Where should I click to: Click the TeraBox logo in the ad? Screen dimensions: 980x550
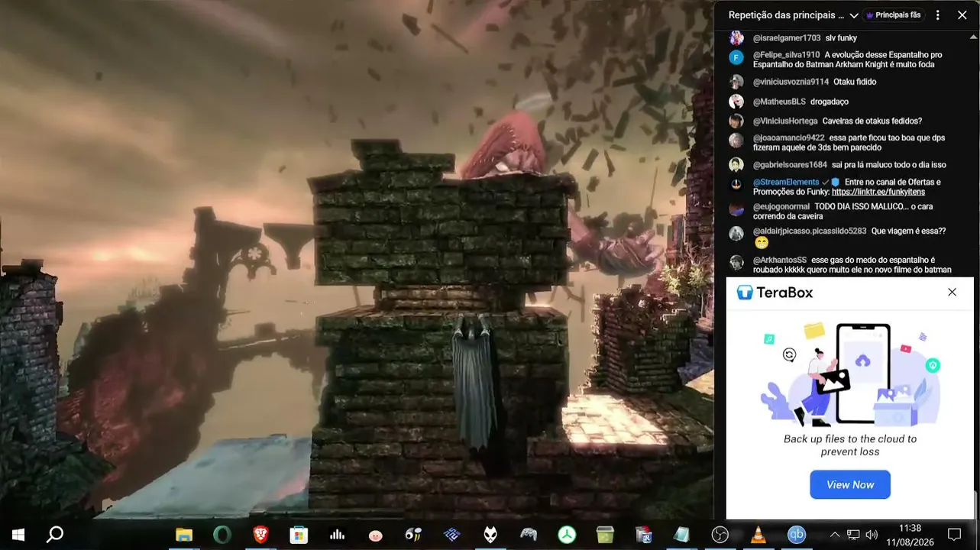[x=775, y=293]
